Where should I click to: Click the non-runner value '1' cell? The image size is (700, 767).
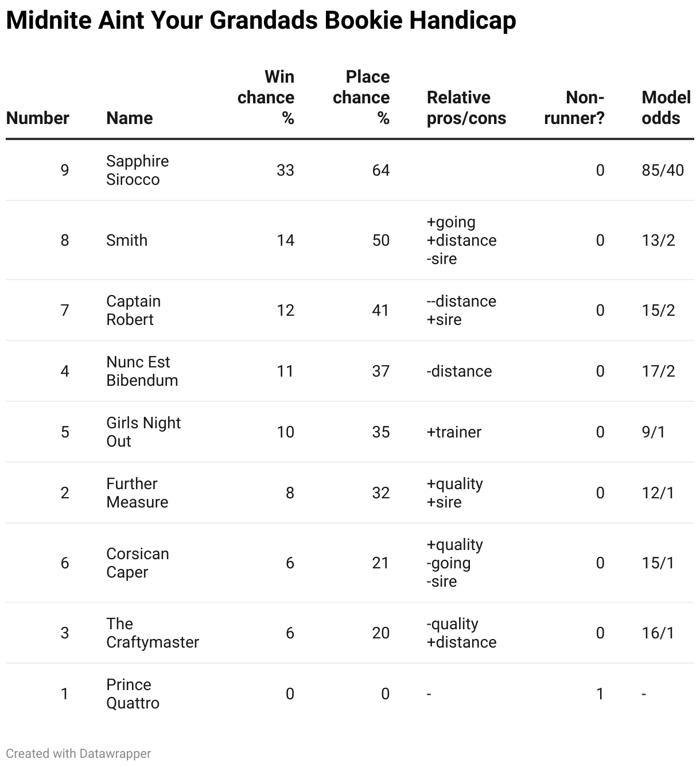coord(600,694)
